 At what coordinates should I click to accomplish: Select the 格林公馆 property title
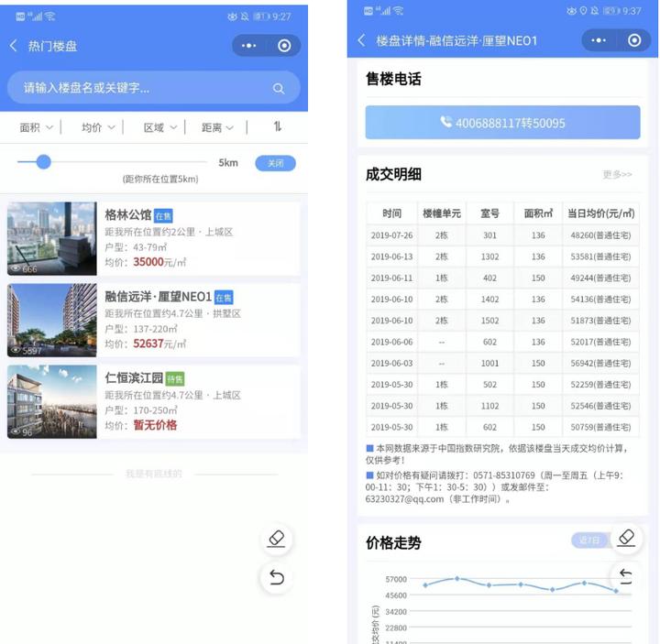[x=128, y=215]
